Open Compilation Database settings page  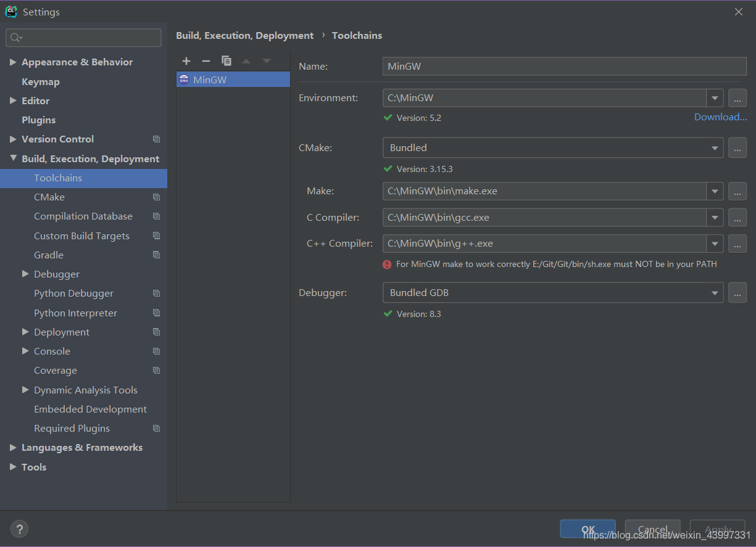(x=83, y=216)
